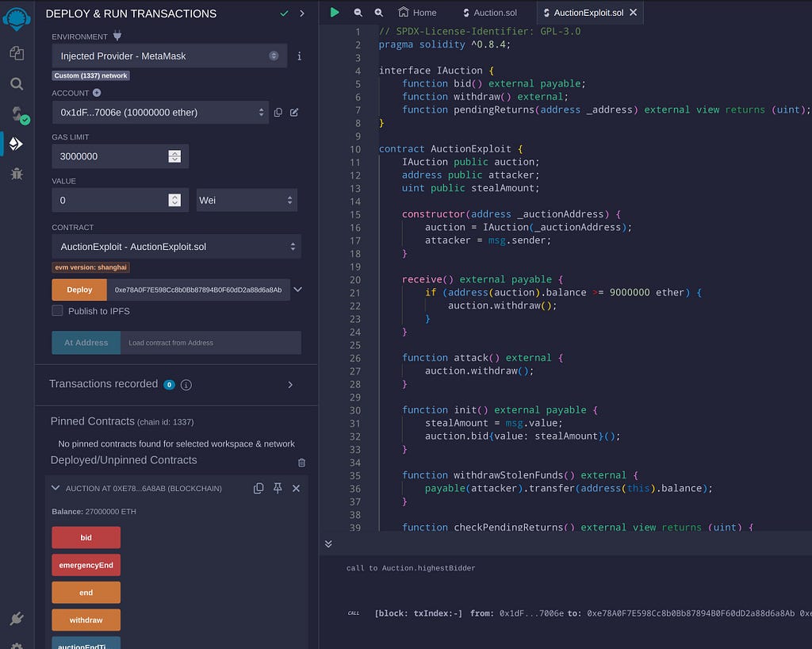
Task: Collapse the Auction deployed contract chevron
Action: click(56, 488)
